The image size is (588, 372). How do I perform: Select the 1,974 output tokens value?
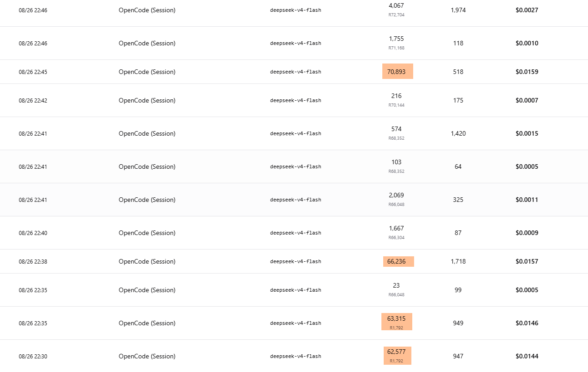click(458, 10)
